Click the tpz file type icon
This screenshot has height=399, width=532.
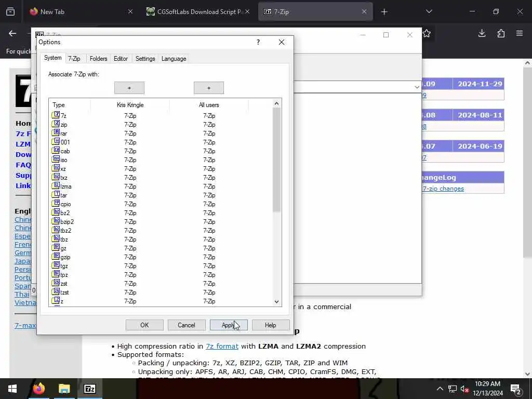click(x=56, y=274)
